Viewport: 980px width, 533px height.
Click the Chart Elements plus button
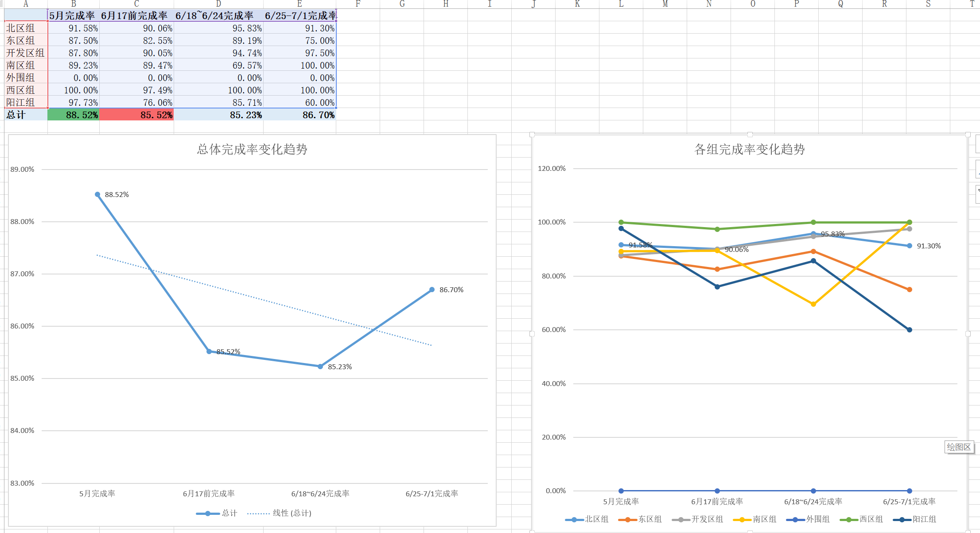pos(978,144)
